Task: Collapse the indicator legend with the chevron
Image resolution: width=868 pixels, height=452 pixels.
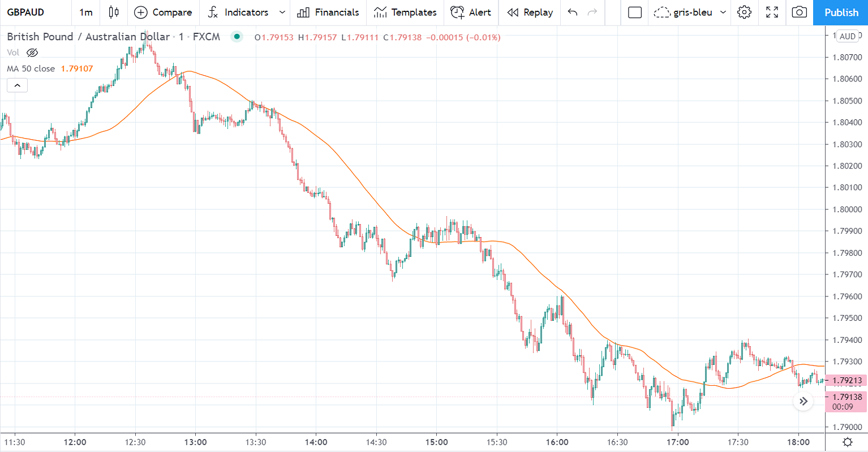Action: (17, 85)
